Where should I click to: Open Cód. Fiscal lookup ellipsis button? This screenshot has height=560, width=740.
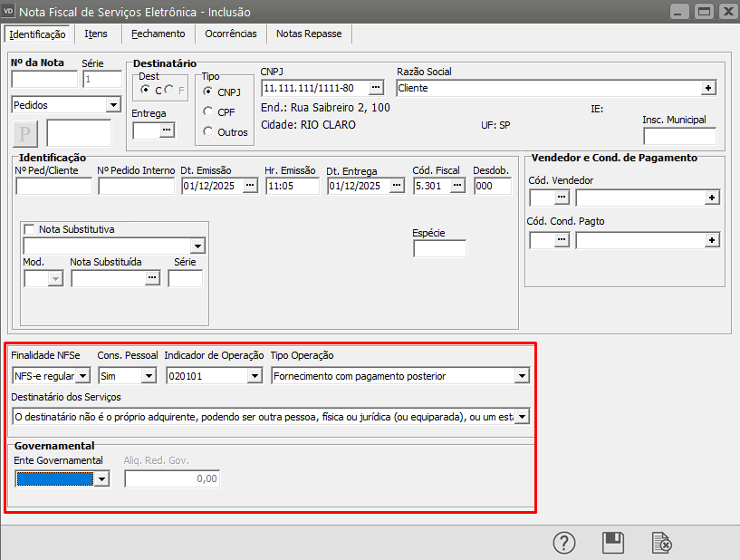point(458,186)
